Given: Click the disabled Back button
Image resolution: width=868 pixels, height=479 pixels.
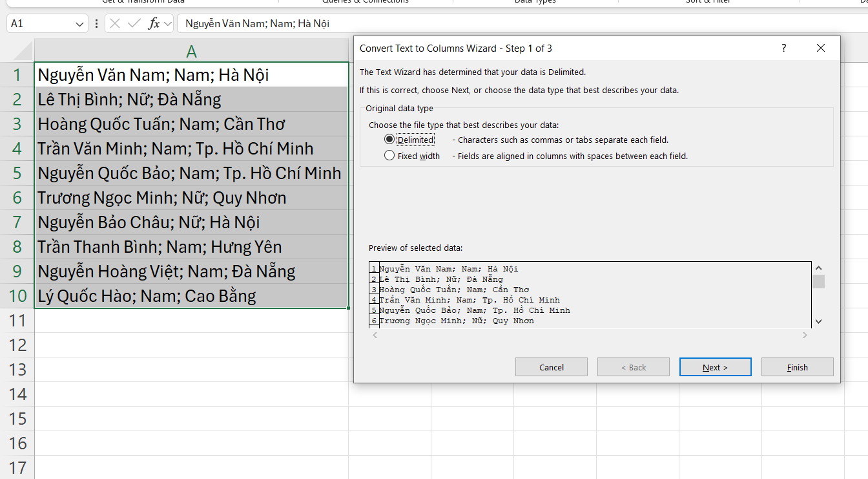Looking at the screenshot, I should 633,367.
